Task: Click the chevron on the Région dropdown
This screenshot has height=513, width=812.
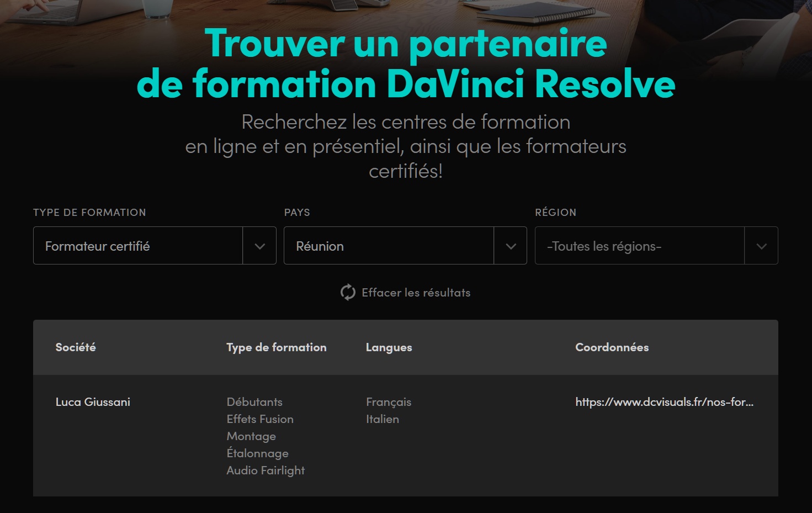Action: click(762, 246)
